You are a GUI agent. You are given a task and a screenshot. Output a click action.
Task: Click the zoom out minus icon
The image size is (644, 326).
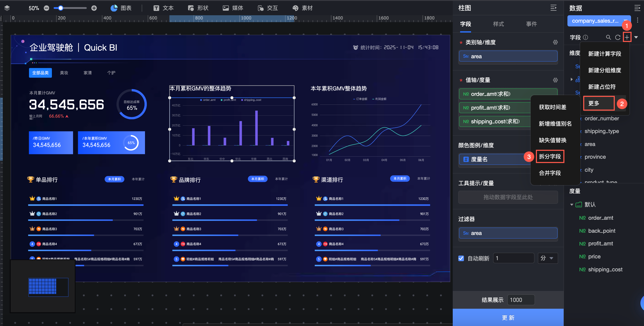tap(46, 8)
